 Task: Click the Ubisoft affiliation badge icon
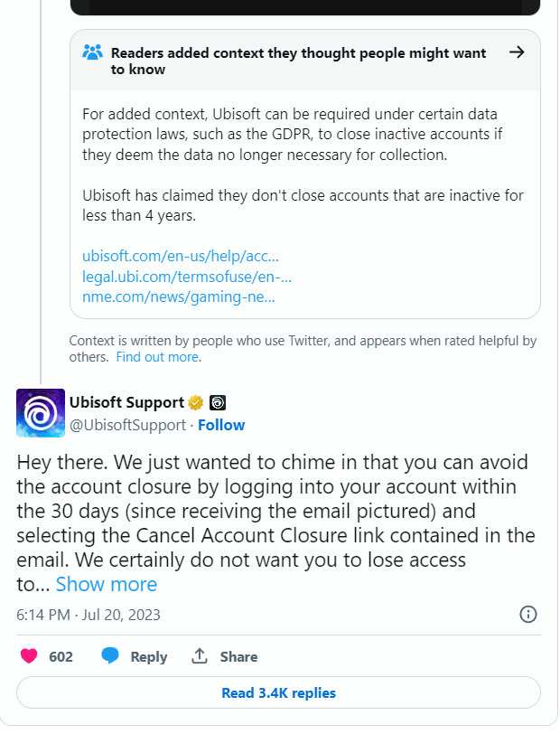tap(218, 402)
